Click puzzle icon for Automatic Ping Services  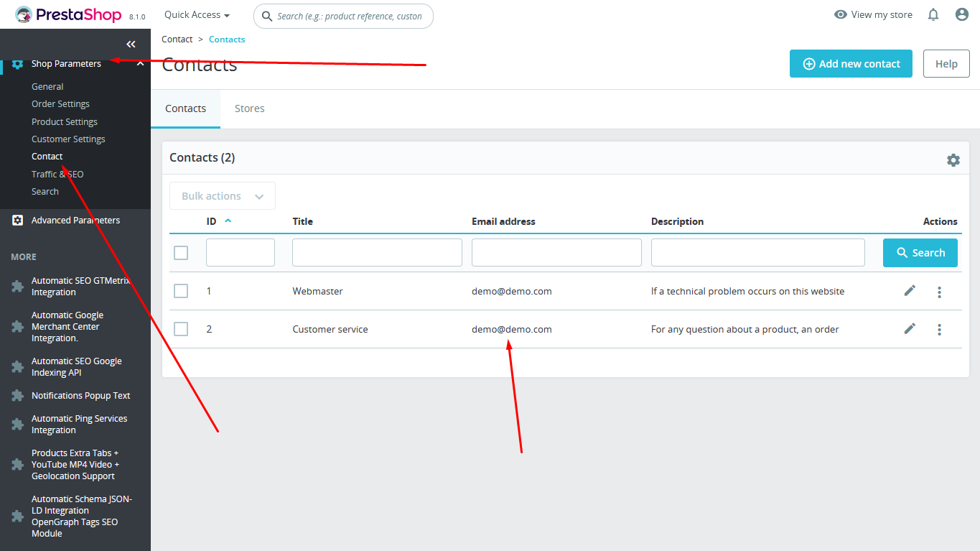tap(17, 425)
